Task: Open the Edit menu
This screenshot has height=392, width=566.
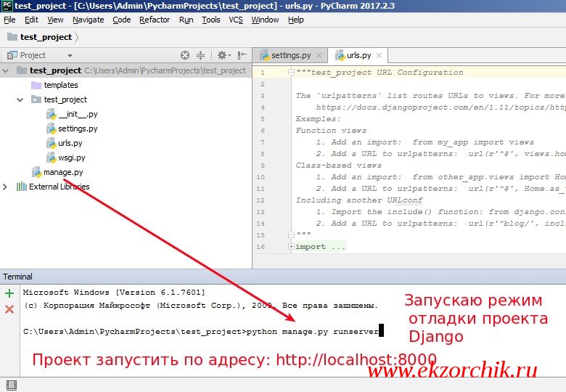Action: [31, 20]
